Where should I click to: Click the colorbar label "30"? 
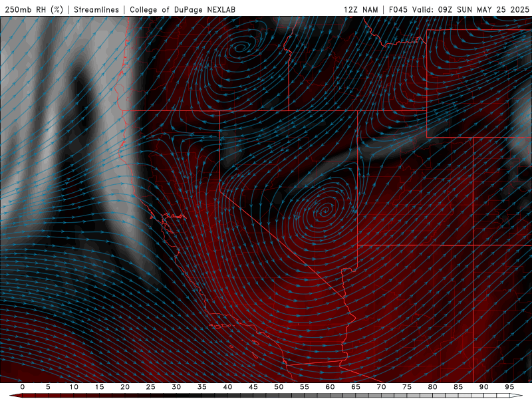point(176,387)
